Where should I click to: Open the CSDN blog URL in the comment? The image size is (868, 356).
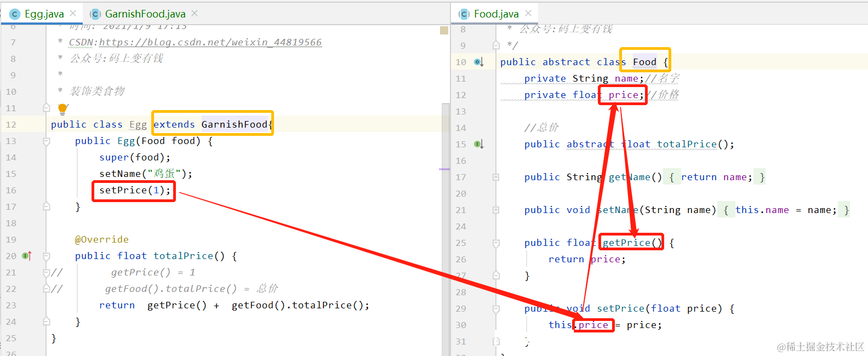pos(210,42)
